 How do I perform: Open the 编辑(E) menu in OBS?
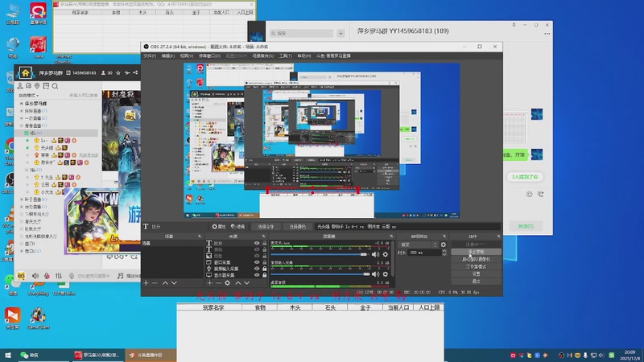coord(168,56)
